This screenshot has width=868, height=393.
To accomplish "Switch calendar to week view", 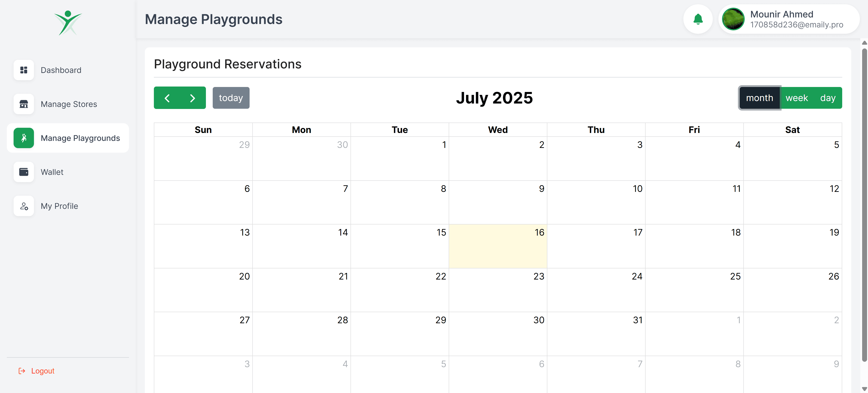I will (x=796, y=98).
